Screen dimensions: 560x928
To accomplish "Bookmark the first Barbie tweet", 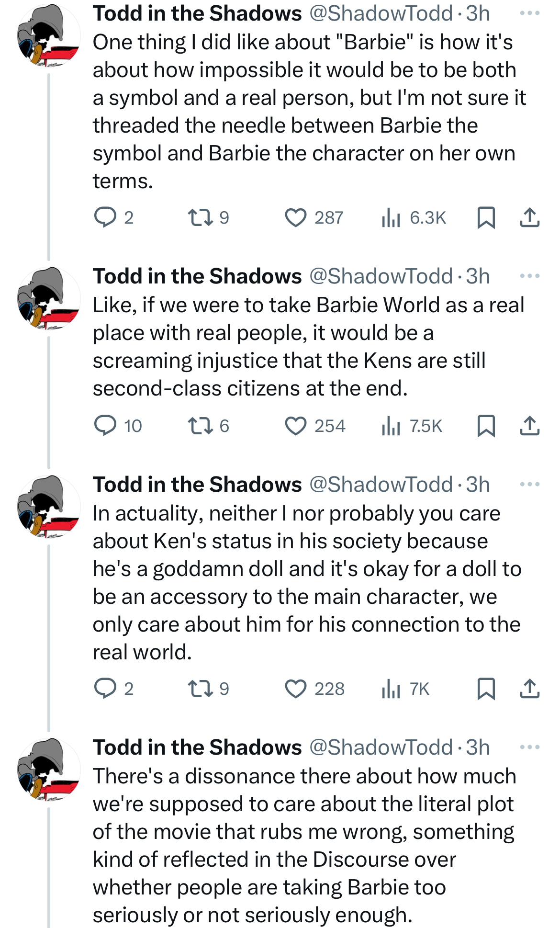I will [x=486, y=217].
